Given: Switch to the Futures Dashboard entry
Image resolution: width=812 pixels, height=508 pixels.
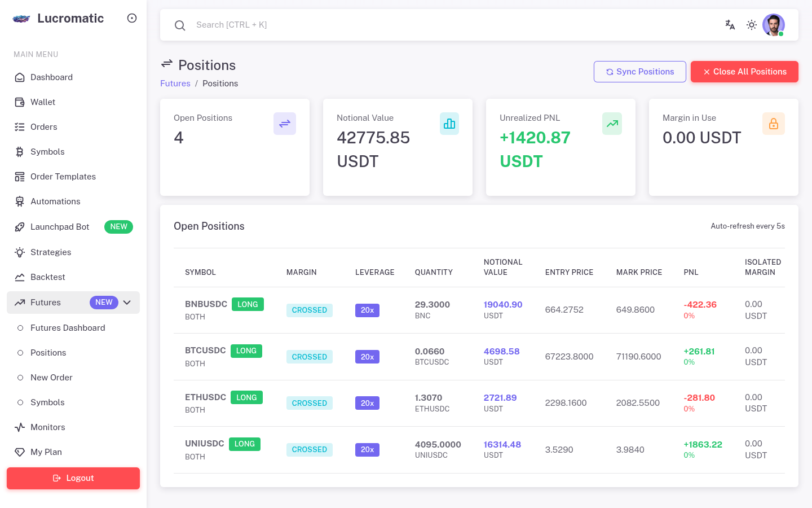Looking at the screenshot, I should pyautogui.click(x=68, y=327).
